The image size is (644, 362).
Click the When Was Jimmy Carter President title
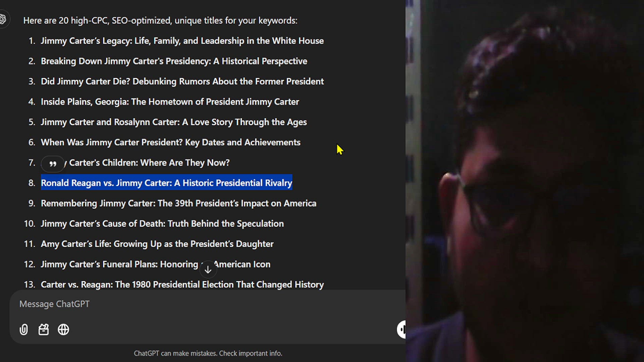170,142
